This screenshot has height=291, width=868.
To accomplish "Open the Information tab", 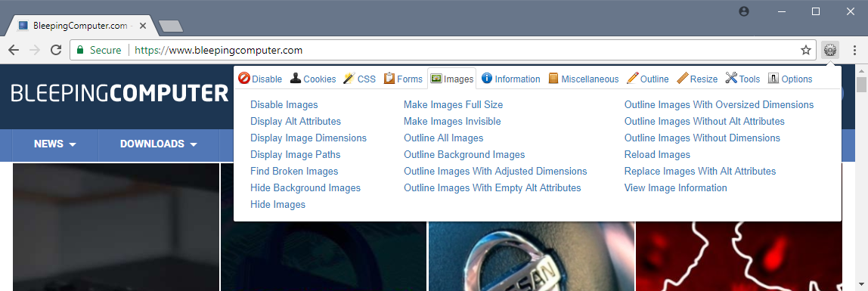I will click(511, 79).
